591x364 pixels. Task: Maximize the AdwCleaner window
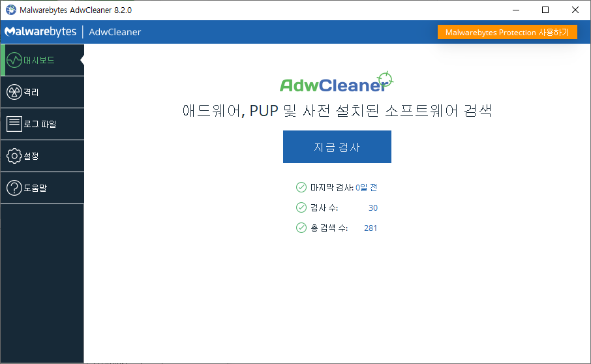pyautogui.click(x=545, y=10)
